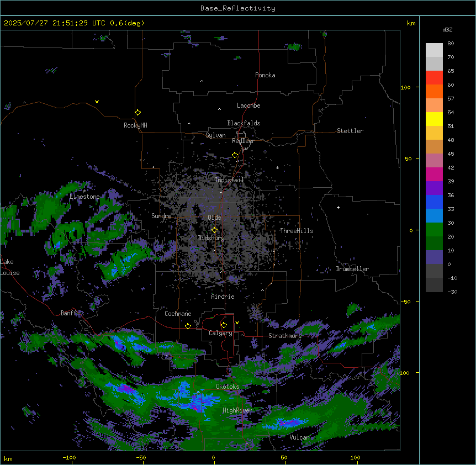This screenshot has width=476, height=465.
Task: Click the yellow swatch in the dBZ legend
Action: (x=434, y=119)
